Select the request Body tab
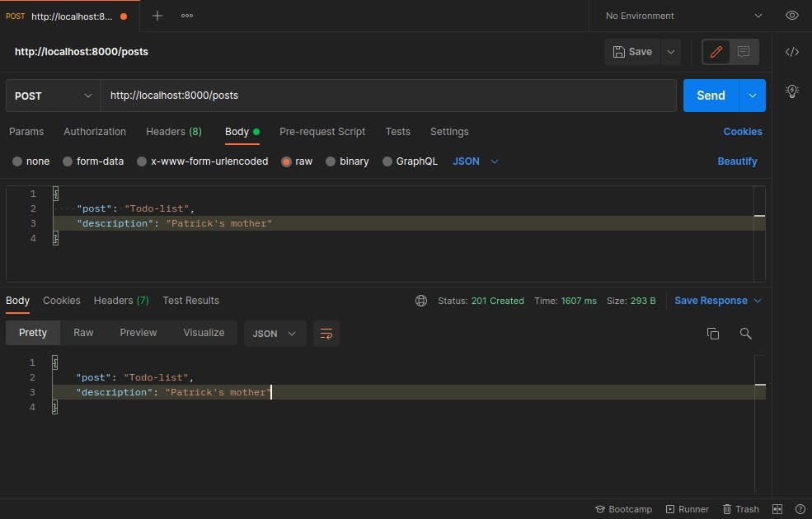 point(242,132)
